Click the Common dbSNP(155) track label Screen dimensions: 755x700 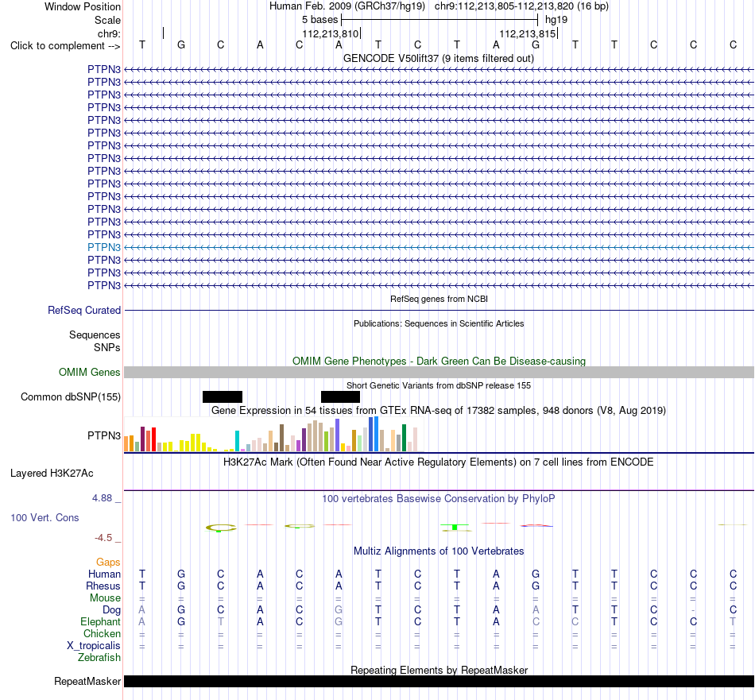tap(71, 397)
